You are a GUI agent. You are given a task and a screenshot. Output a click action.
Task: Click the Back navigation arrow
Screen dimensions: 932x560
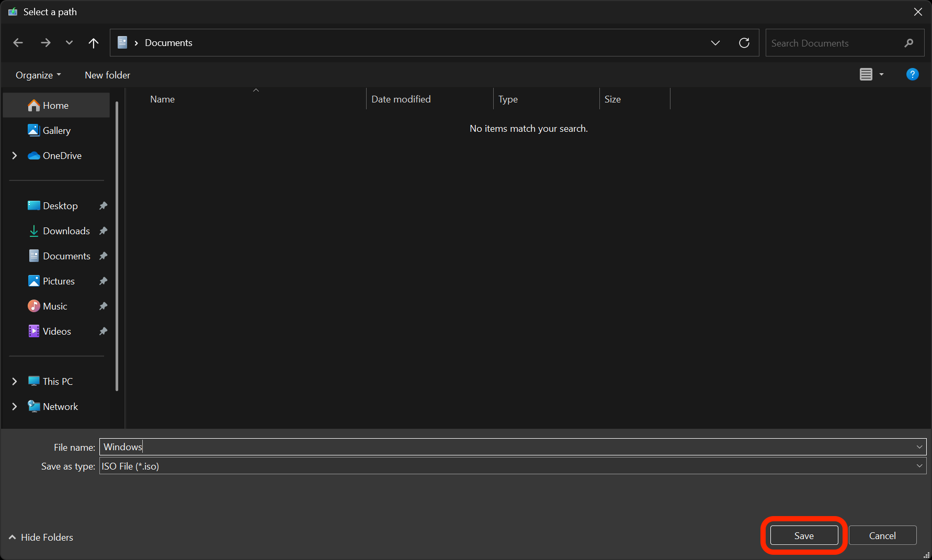pos(18,43)
